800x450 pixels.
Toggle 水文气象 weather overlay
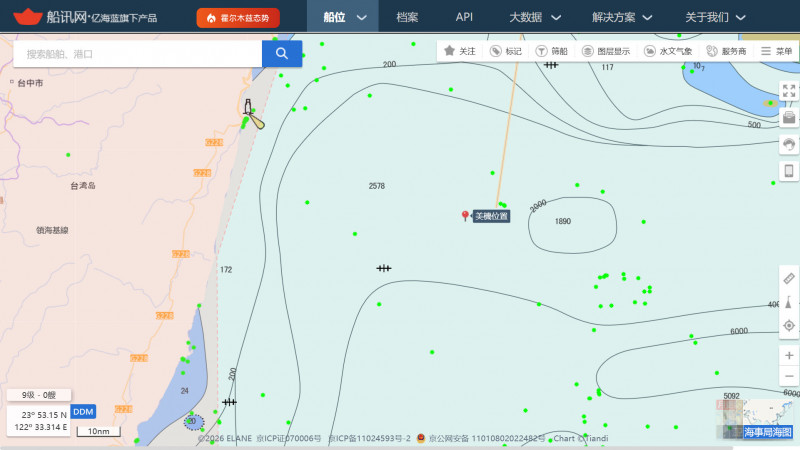click(x=668, y=51)
